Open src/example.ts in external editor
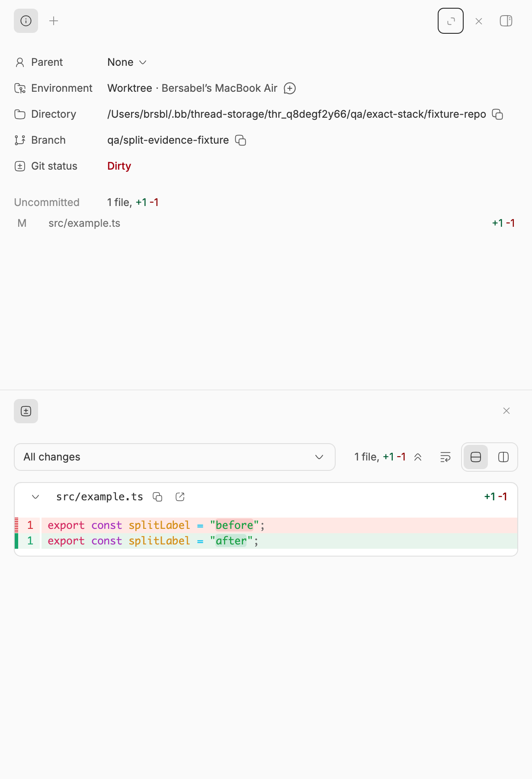 [180, 497]
